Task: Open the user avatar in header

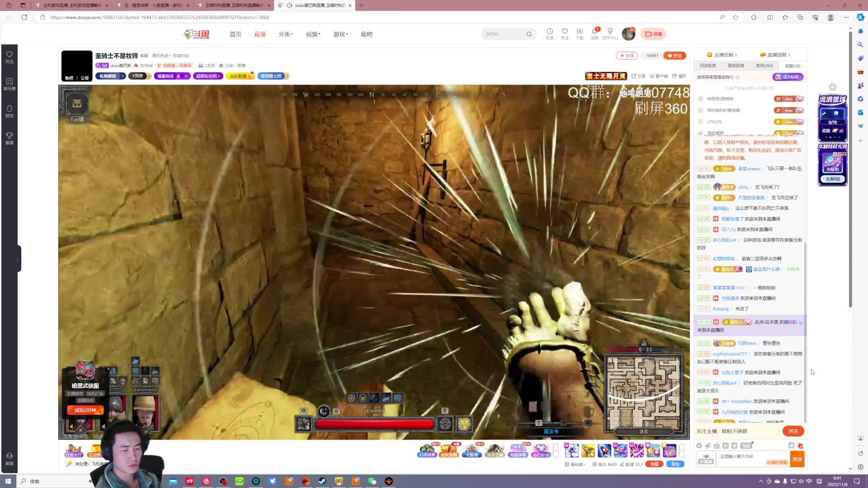Action: pyautogui.click(x=628, y=34)
